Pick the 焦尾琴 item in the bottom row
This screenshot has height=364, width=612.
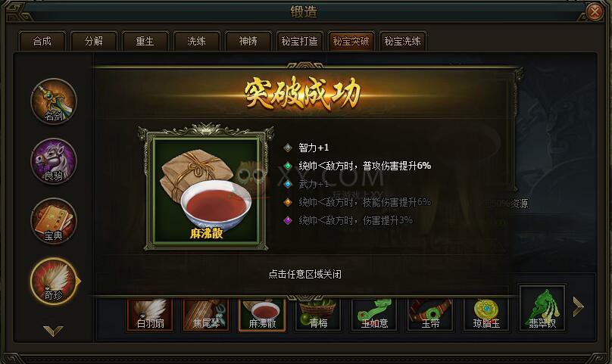(206, 315)
